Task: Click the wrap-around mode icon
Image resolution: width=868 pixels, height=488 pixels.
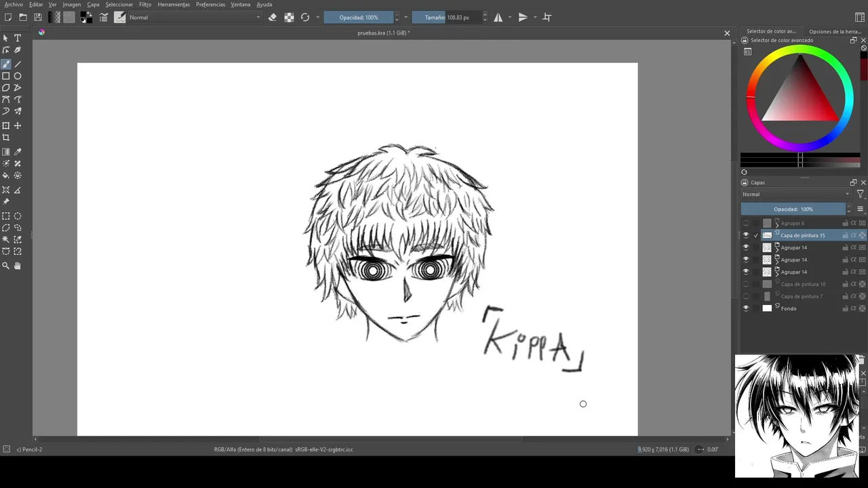Action: coord(547,18)
